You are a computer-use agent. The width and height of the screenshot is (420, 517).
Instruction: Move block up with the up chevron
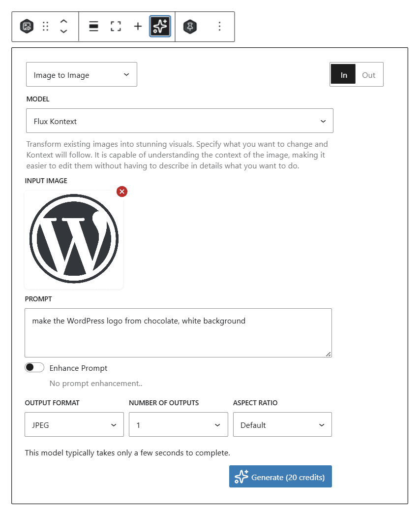point(63,22)
